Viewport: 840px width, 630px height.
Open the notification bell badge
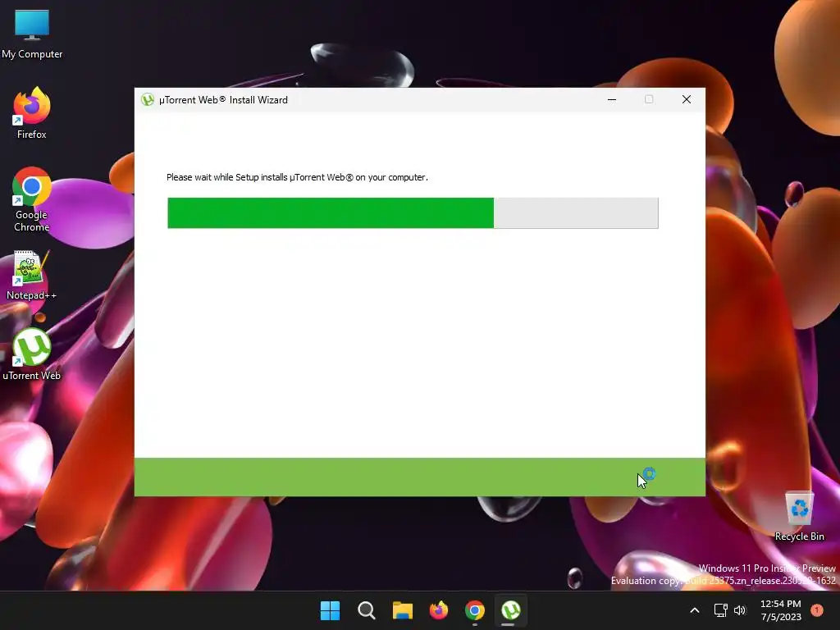pyautogui.click(x=817, y=610)
